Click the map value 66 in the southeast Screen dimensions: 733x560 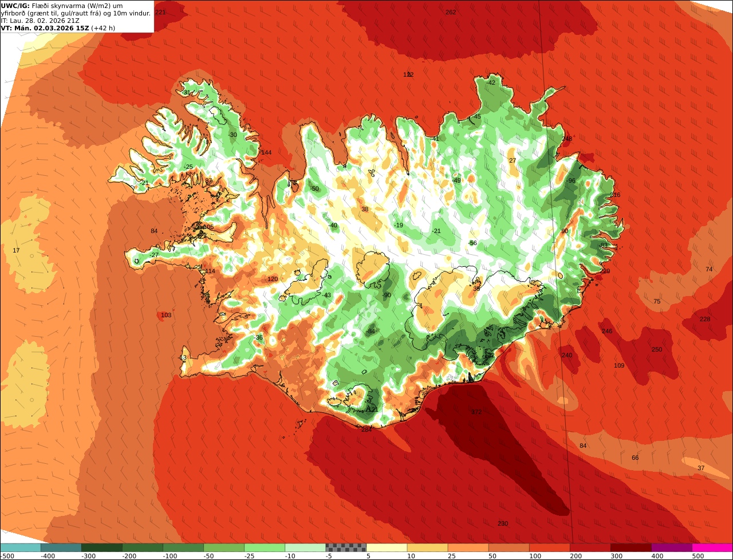pos(635,458)
